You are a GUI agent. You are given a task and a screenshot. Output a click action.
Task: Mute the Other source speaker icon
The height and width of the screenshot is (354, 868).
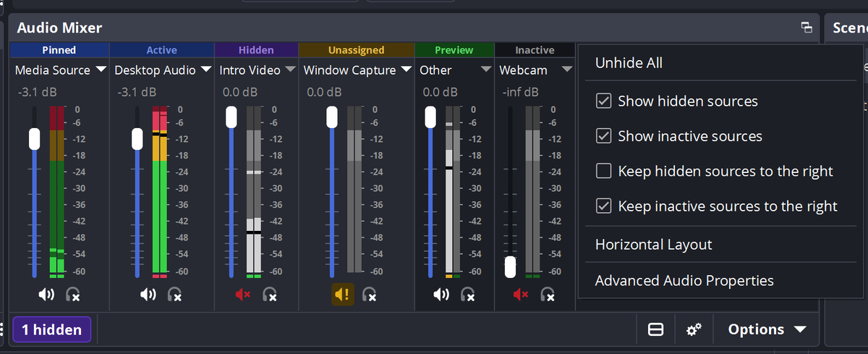(441, 295)
